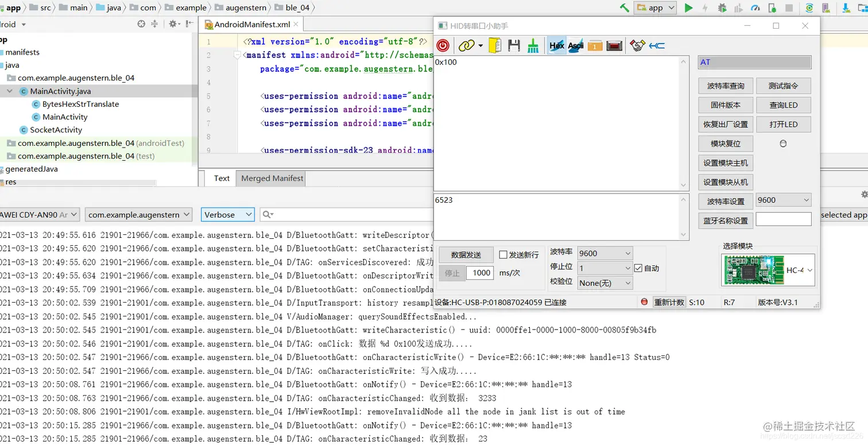Click the Sync Project with Gradle icon
The image size is (868, 445).
[809, 7]
